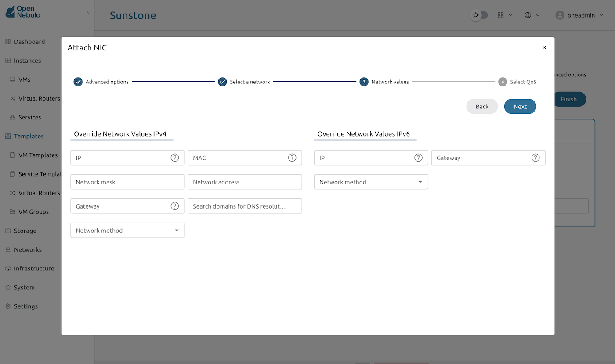
Task: Open the Dashboard from the sidebar
Action: pyautogui.click(x=30, y=41)
